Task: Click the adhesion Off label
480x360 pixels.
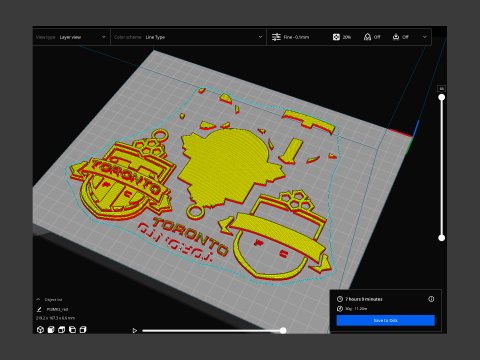Action: 405,37
